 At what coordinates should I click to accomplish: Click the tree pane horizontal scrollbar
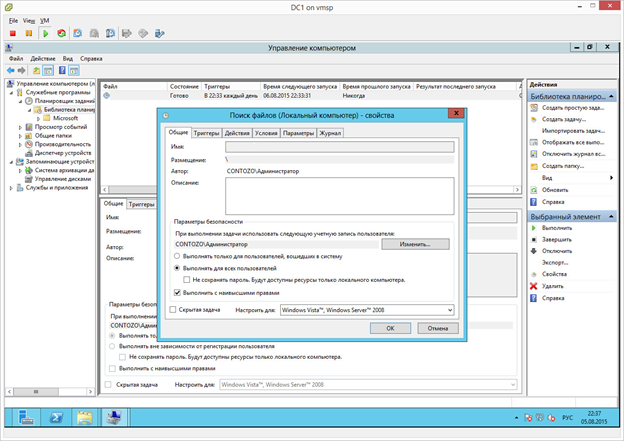(51, 392)
